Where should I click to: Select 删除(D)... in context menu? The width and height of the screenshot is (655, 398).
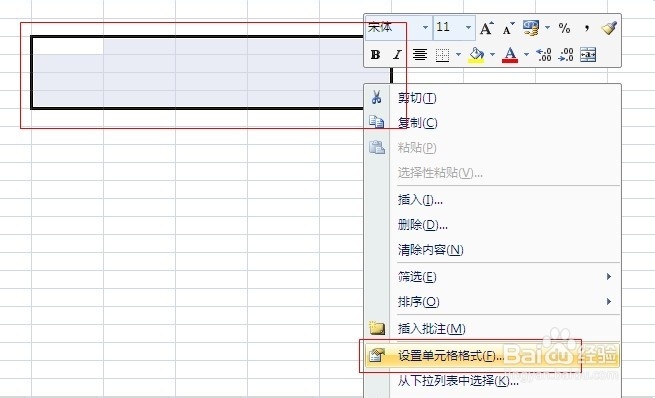coord(492,225)
